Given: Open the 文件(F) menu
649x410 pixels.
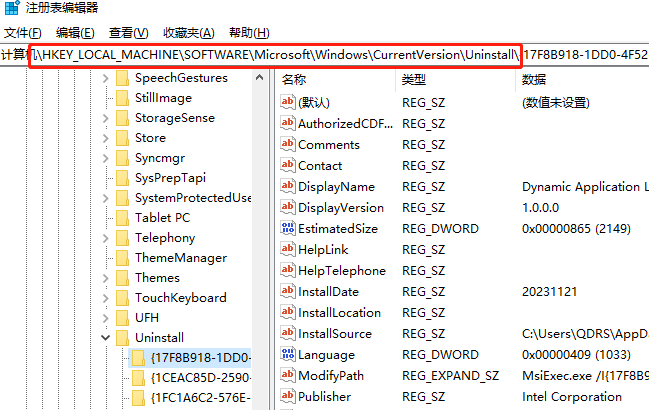Looking at the screenshot, I should (x=23, y=33).
